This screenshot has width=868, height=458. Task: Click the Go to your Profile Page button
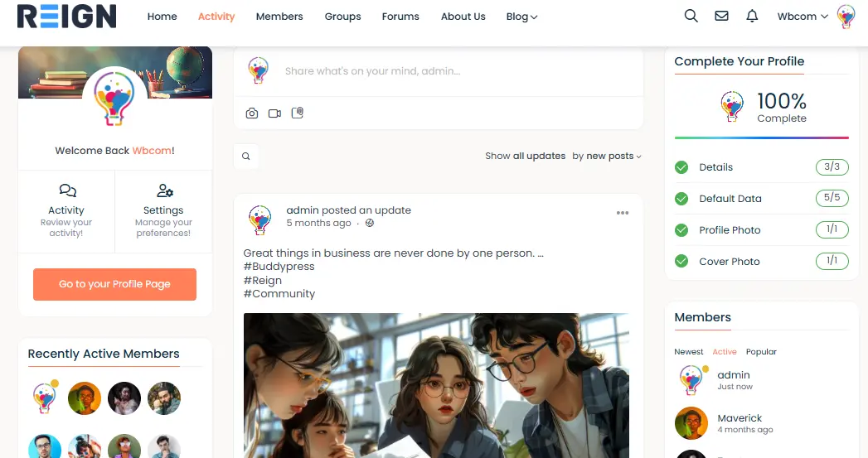[114, 284]
